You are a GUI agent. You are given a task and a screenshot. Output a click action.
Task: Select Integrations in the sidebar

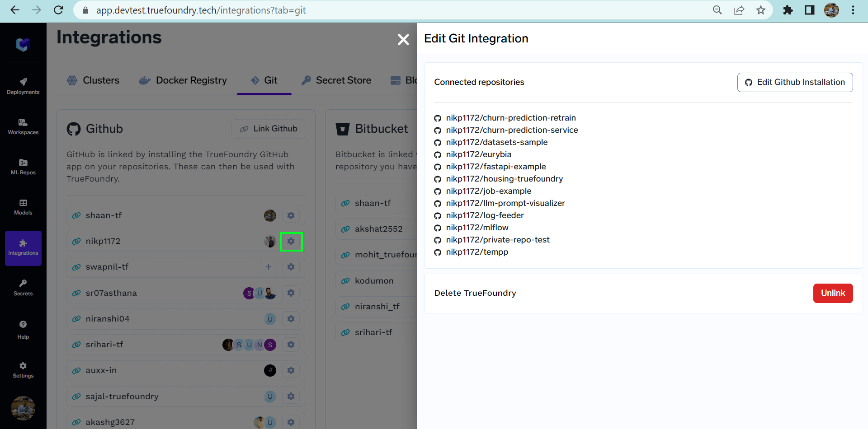[x=23, y=248]
